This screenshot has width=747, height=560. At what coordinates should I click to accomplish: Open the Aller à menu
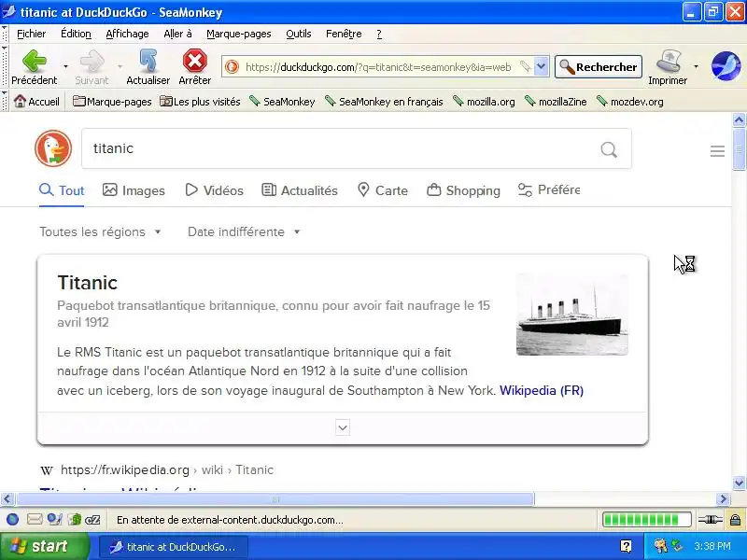pyautogui.click(x=177, y=34)
